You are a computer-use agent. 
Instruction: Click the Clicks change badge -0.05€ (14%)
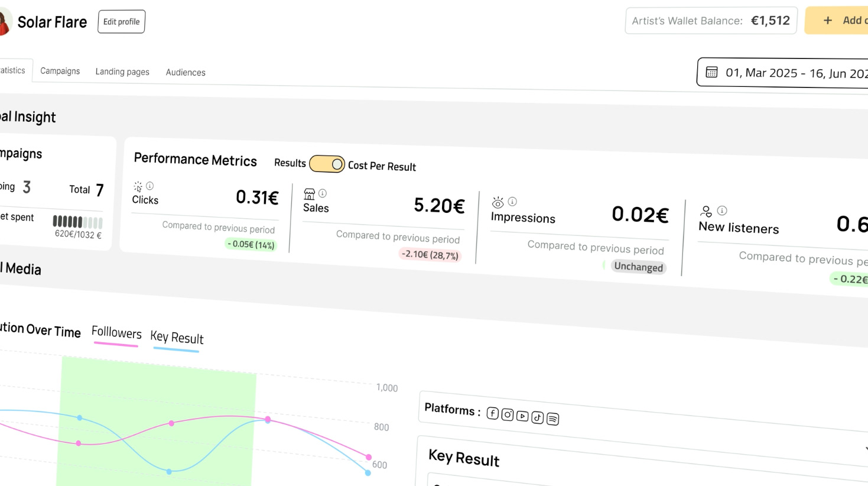[251, 244]
